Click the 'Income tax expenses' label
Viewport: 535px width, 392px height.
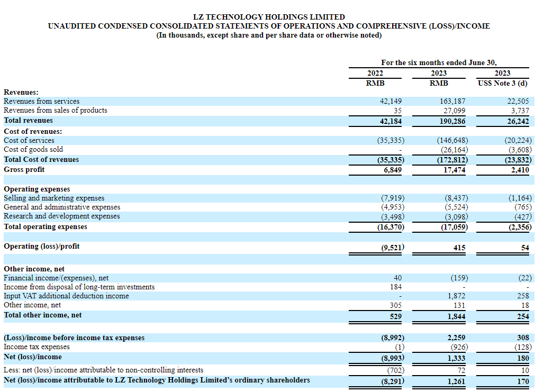37,347
